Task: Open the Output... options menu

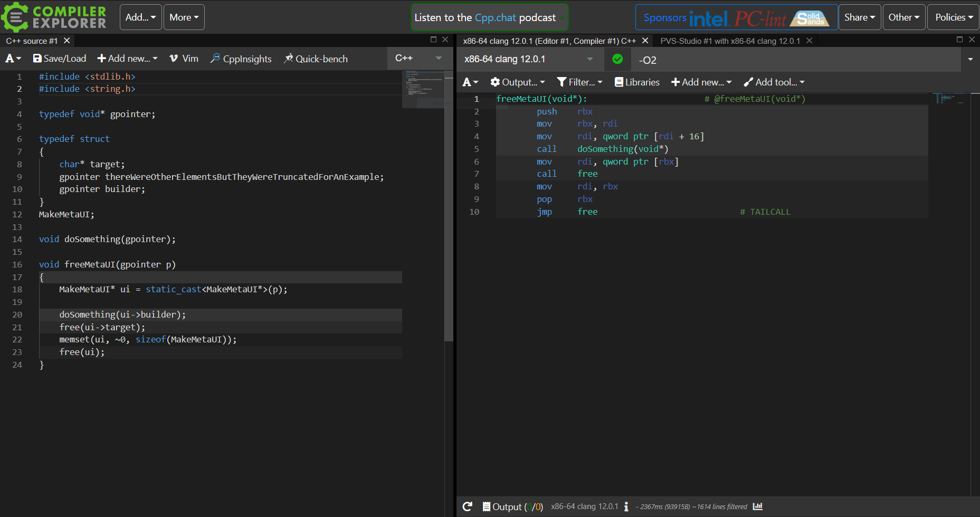Action: click(x=518, y=82)
